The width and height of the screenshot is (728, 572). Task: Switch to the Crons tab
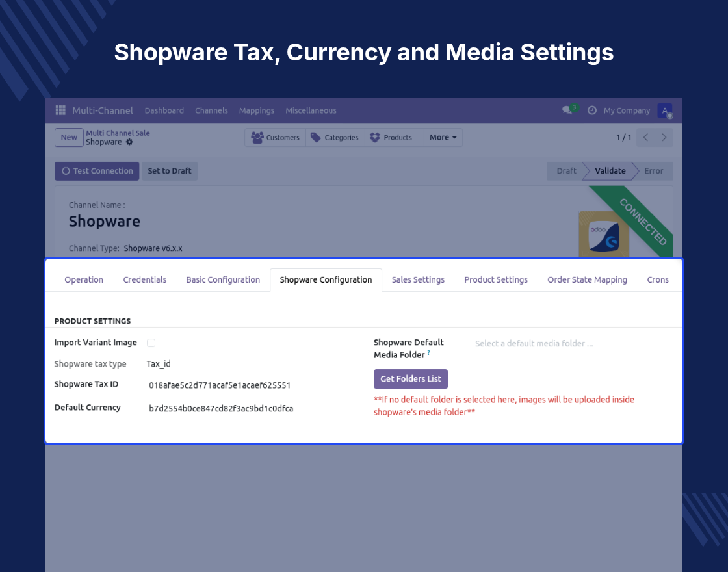[658, 279]
